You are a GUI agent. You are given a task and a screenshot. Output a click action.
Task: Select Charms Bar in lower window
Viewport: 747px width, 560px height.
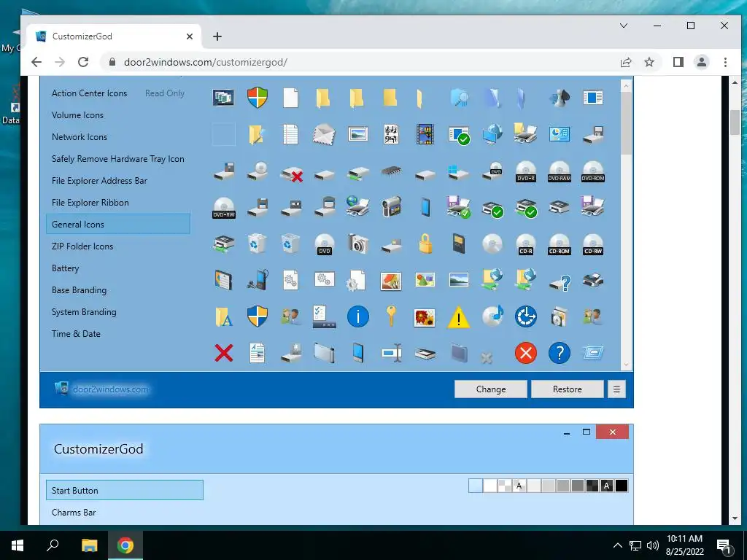[74, 513]
